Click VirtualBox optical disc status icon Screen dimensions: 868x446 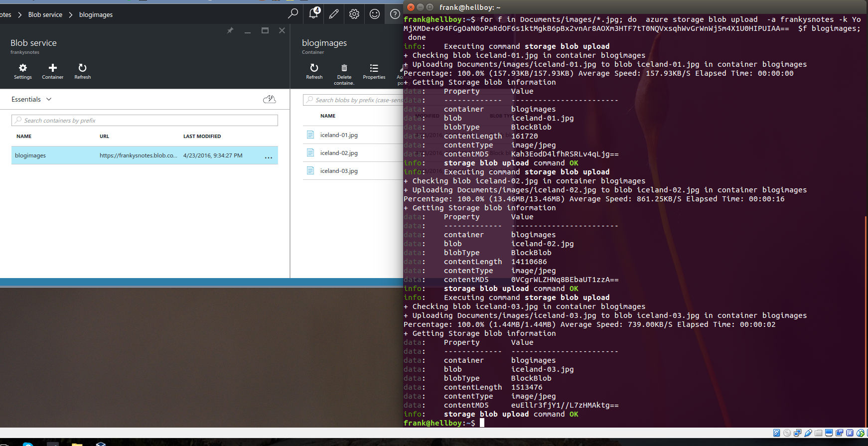(787, 433)
